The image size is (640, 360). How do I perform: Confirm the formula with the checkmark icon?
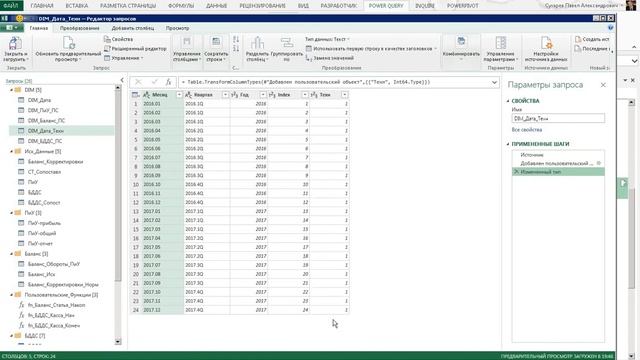tap(154, 82)
